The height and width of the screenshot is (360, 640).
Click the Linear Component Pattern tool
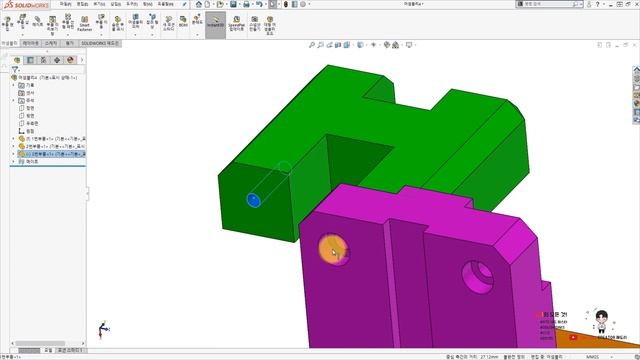[x=68, y=22]
